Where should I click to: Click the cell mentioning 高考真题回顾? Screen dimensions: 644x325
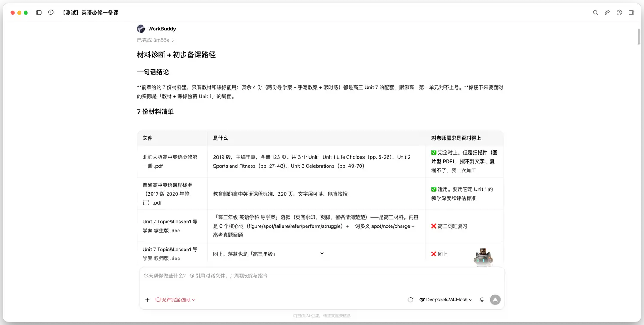316,226
